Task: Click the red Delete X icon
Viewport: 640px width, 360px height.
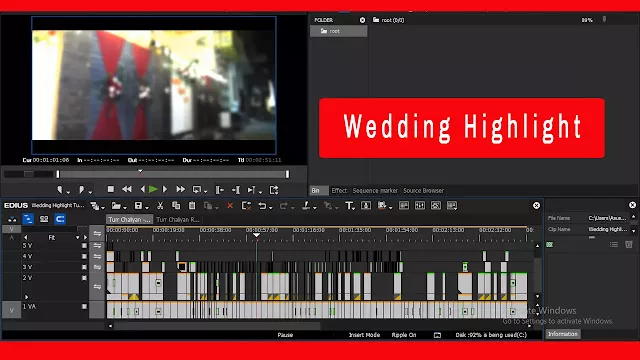Action: pyautogui.click(x=230, y=206)
